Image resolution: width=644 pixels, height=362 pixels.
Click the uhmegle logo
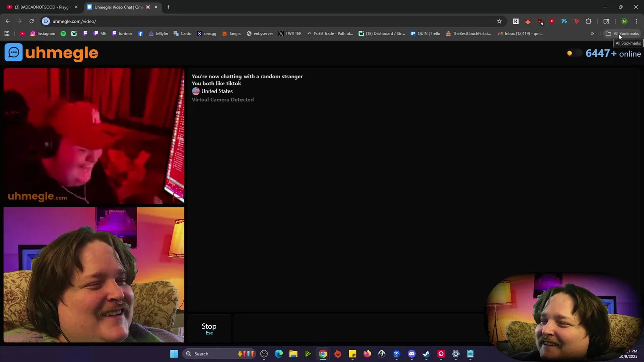tap(51, 53)
